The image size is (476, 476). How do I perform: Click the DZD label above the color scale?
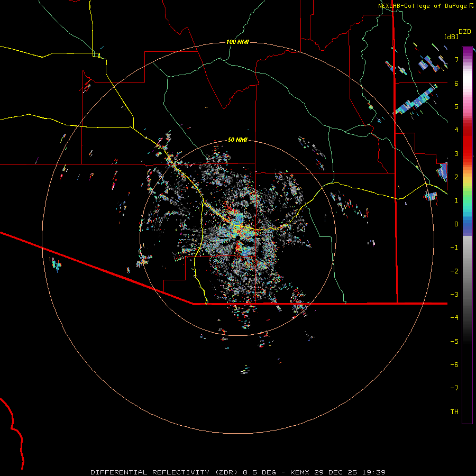click(465, 32)
